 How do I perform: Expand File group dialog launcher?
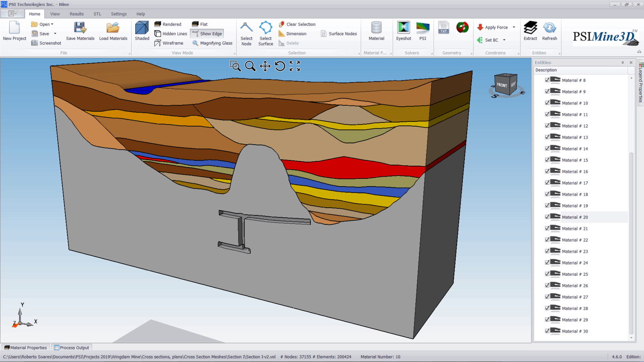(129, 53)
